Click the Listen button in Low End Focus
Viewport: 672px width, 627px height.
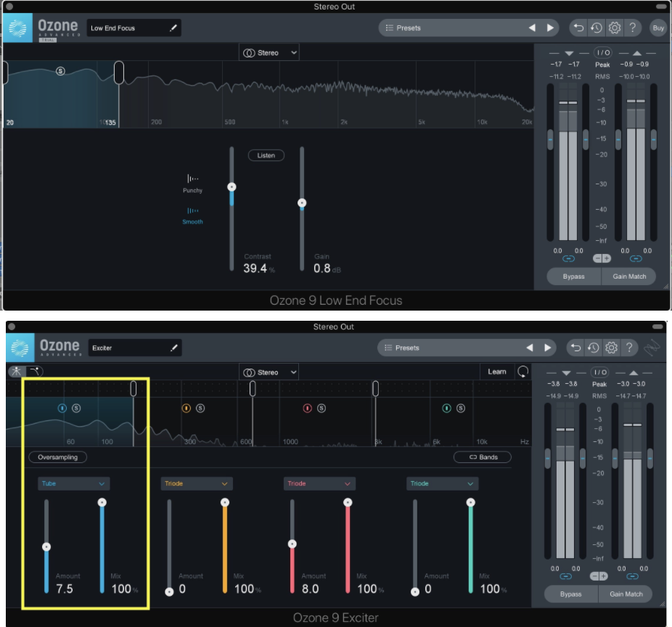coord(266,155)
